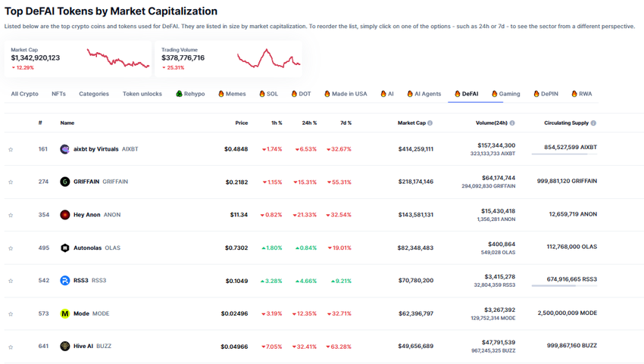The height and width of the screenshot is (364, 644).
Task: Add RSS3 to watchlist with star
Action: [x=11, y=281]
